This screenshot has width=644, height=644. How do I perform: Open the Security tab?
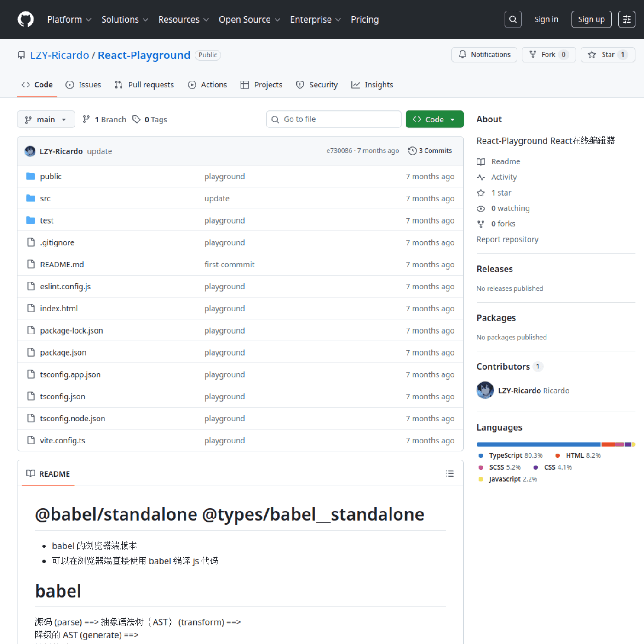316,85
